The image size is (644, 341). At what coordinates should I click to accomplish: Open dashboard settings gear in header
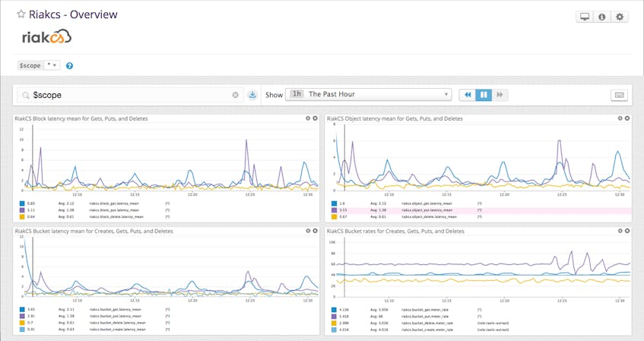[620, 17]
